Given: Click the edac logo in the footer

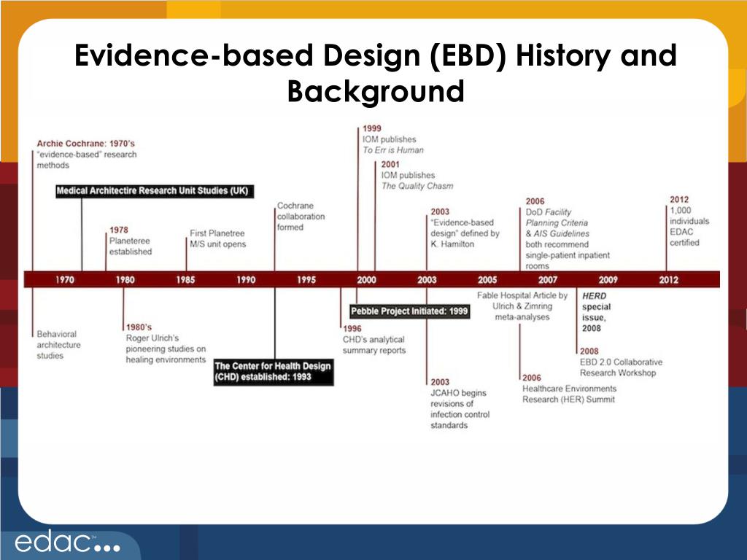Looking at the screenshot, I should 68,542.
